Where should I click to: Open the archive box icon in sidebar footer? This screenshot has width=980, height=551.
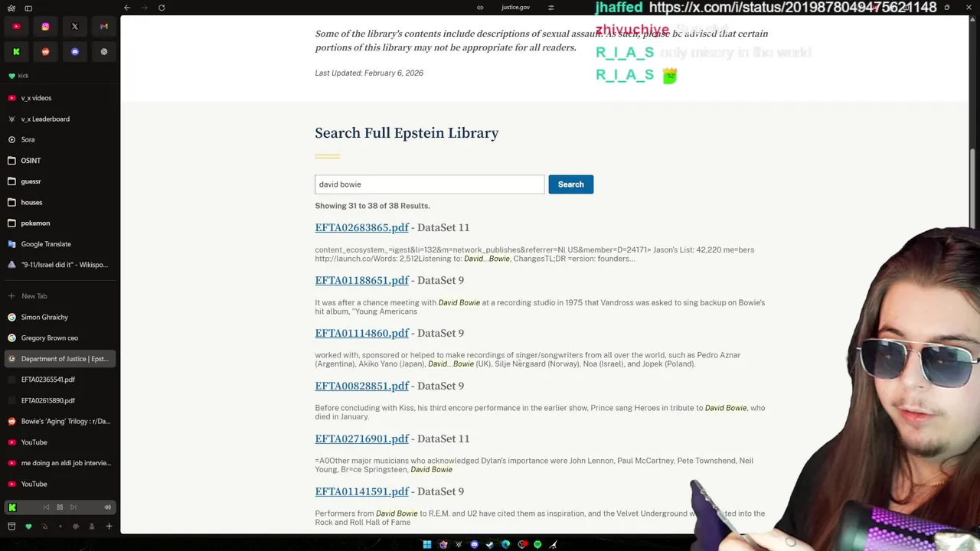click(x=11, y=527)
